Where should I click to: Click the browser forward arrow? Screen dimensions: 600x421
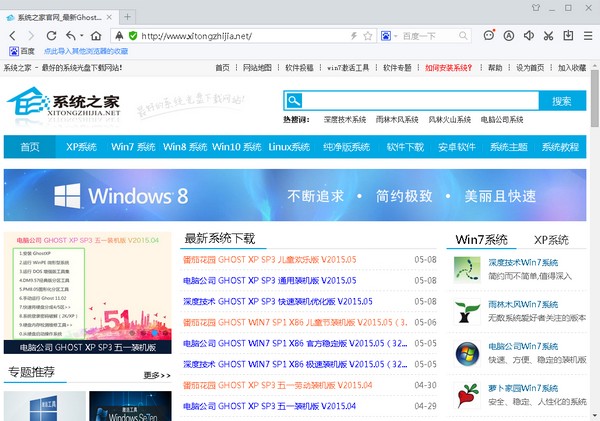pos(31,36)
